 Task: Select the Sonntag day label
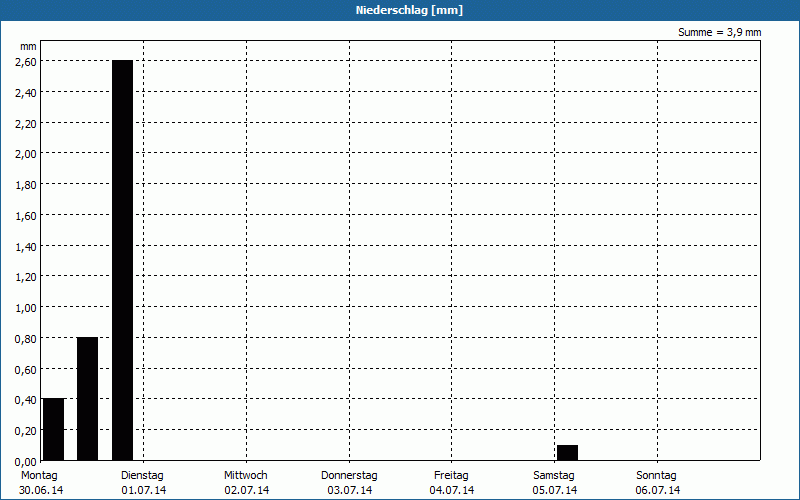(x=656, y=476)
